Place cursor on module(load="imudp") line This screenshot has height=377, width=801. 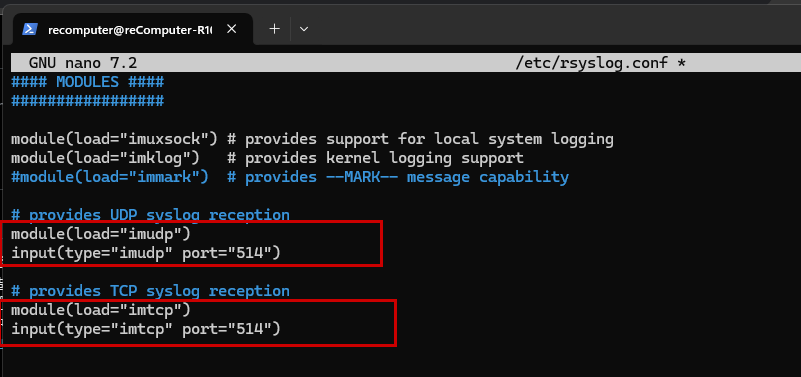[x=101, y=234]
